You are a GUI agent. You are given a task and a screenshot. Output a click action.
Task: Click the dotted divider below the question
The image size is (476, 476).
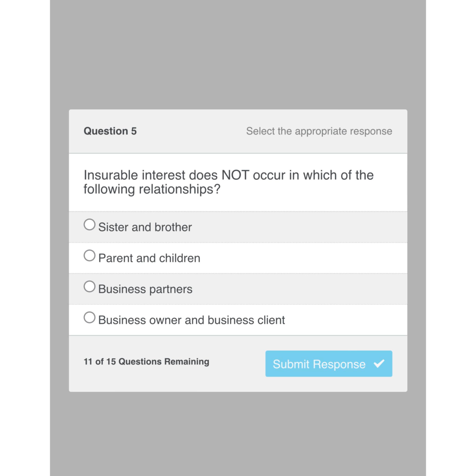[x=238, y=211]
